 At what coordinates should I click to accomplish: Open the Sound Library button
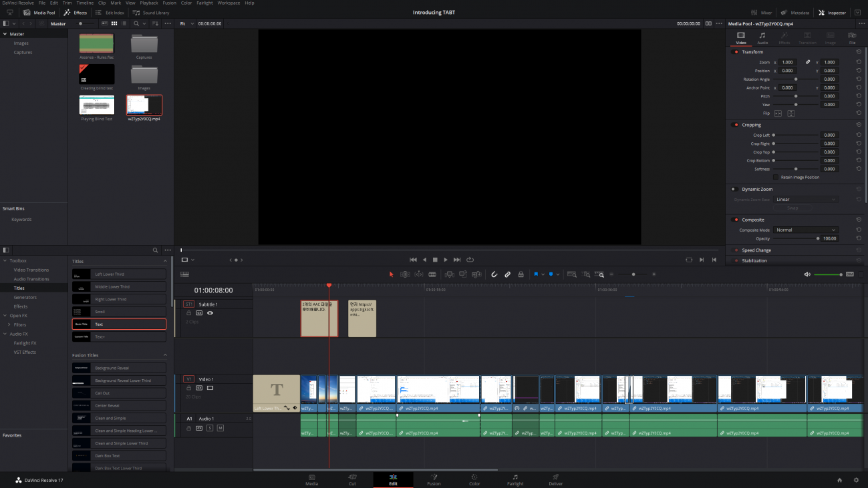pos(151,13)
